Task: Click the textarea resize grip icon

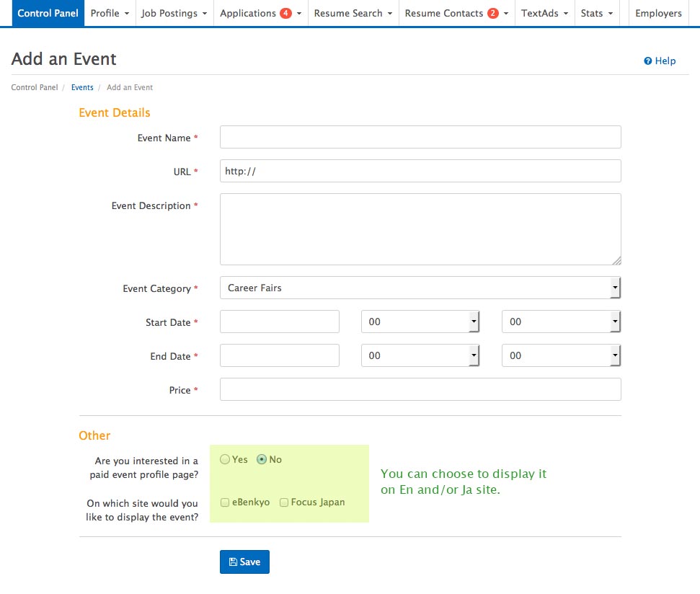Action: coord(616,261)
